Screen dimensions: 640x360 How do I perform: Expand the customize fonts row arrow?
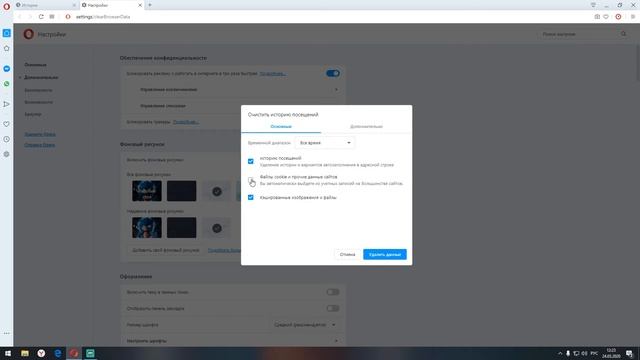[336, 341]
